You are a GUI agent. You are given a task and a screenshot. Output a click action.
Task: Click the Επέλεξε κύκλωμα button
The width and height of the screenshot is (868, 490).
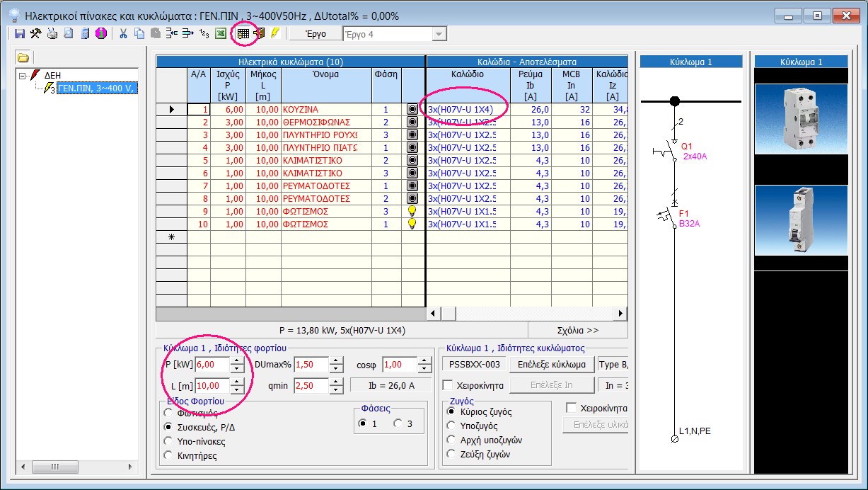551,365
